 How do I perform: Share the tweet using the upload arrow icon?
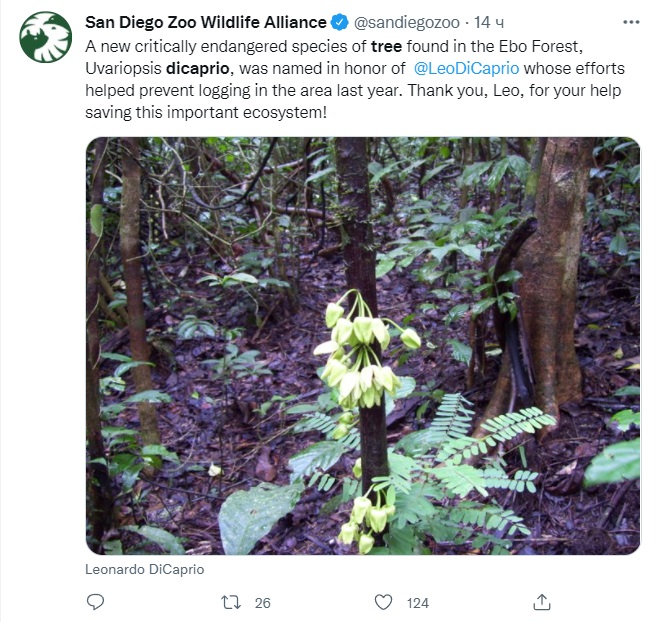541,601
